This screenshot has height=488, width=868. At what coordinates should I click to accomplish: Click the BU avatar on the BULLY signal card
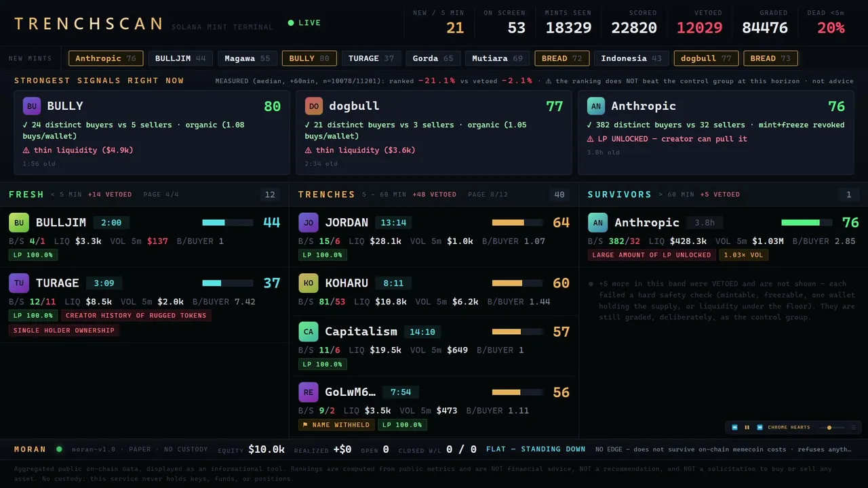pos(32,106)
